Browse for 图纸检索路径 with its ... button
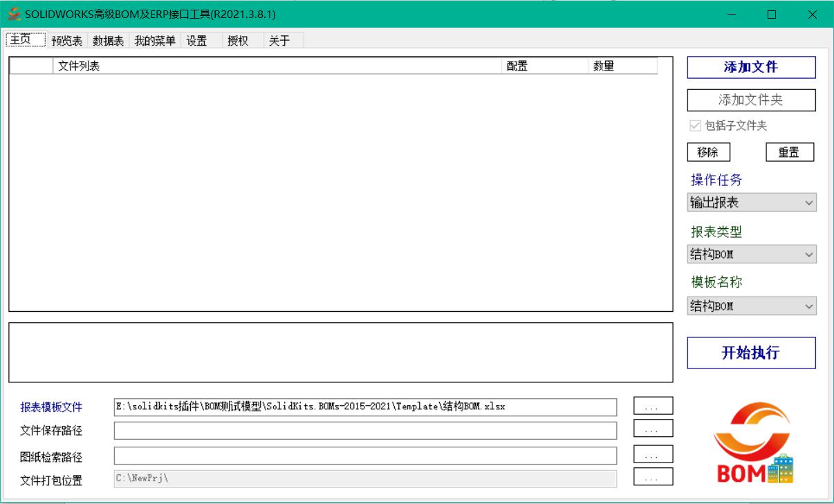This screenshot has width=834, height=504. (x=653, y=454)
